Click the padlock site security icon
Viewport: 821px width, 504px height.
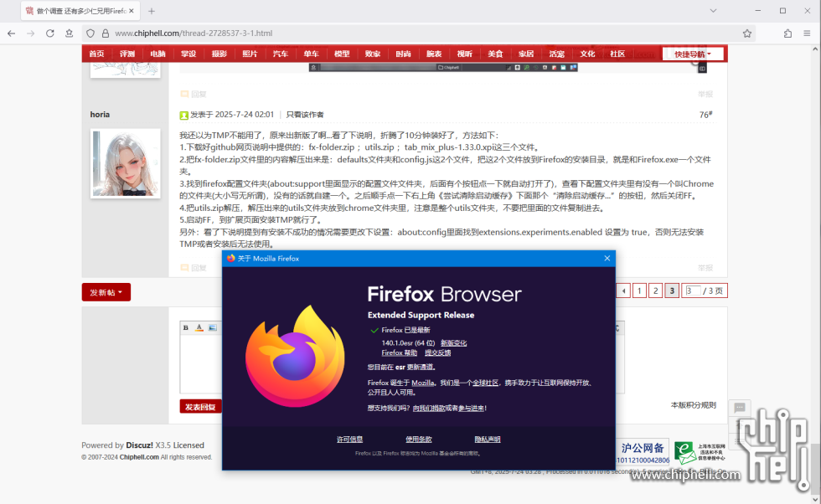(x=106, y=33)
